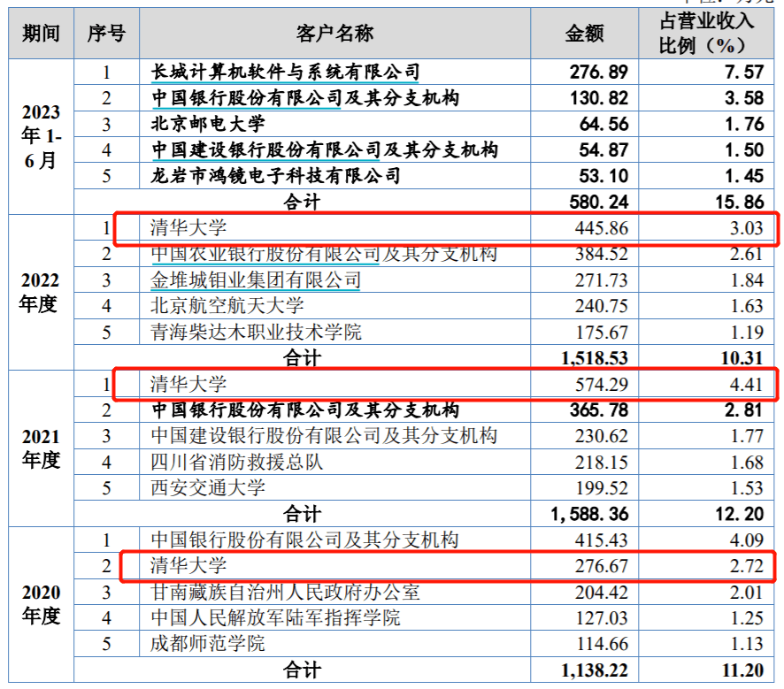Viewport: 784px width, 689px height.
Task: Select 成都师范学院 cell
Action: click(x=334, y=644)
